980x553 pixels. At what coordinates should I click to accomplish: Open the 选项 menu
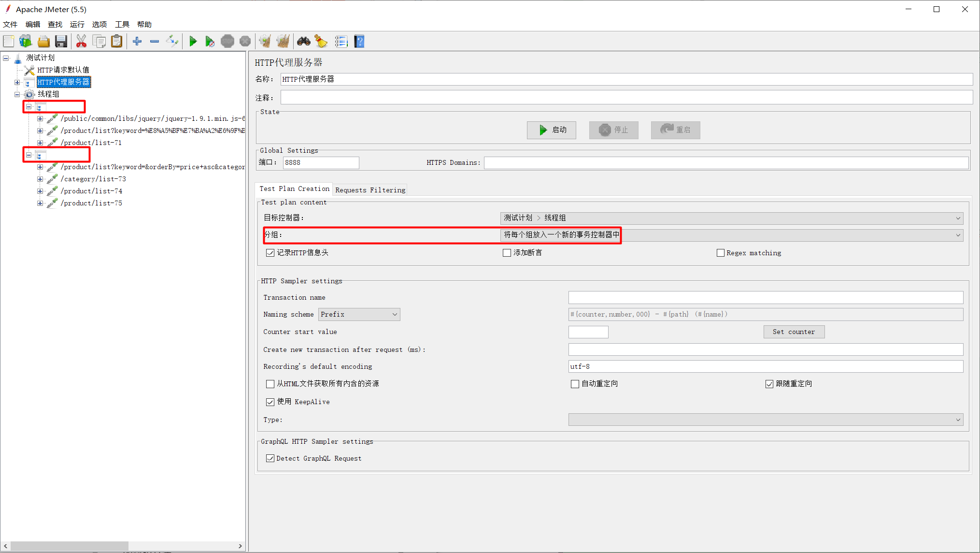99,25
